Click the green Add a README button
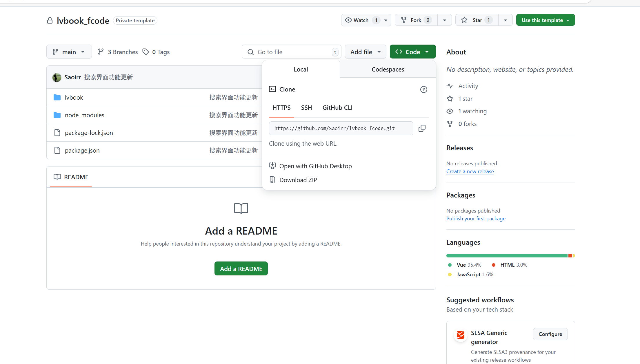 coord(241,269)
